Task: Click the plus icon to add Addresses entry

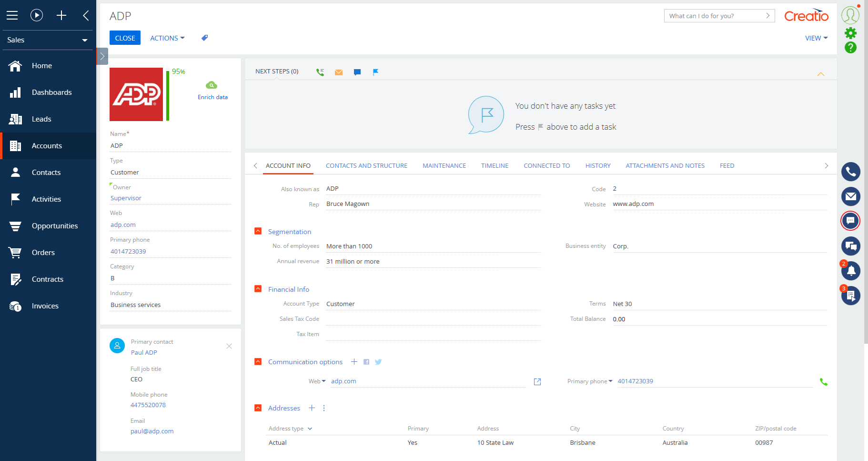Action: 312,408
